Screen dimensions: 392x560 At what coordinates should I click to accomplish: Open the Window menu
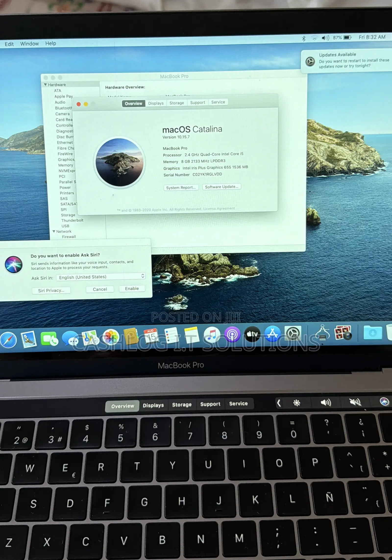(x=29, y=44)
